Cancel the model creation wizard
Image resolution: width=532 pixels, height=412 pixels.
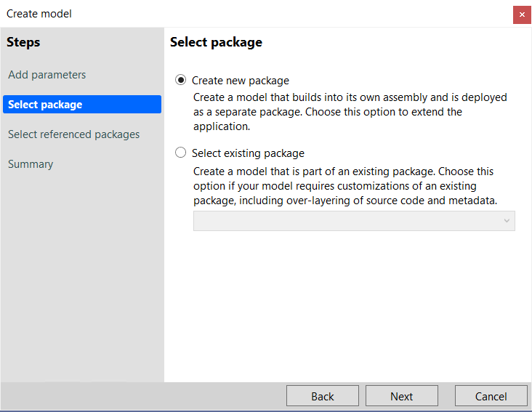click(491, 396)
